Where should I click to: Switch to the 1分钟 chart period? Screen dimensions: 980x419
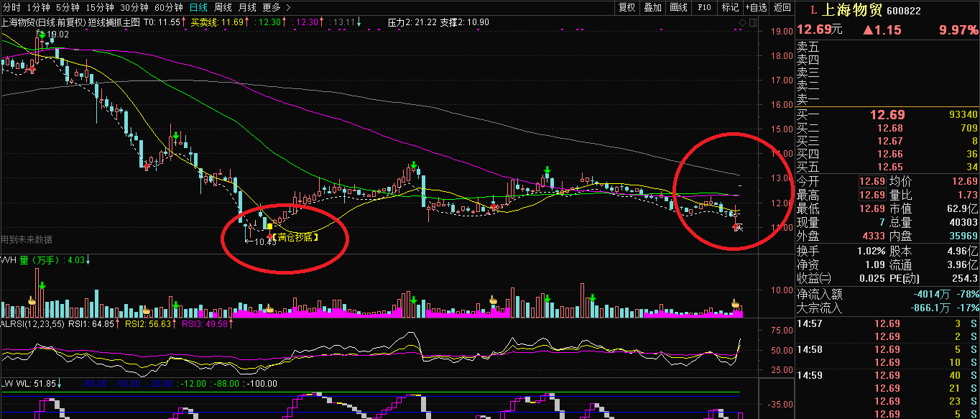coord(38,7)
